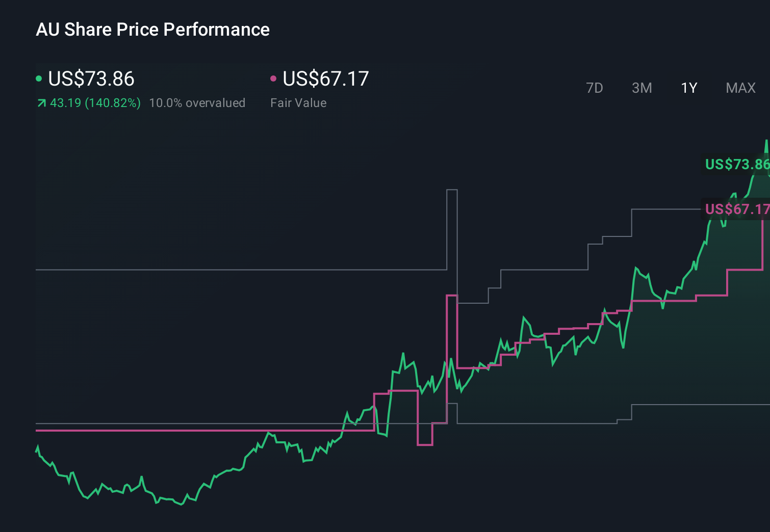Click the 10.0% overvalued text

(x=197, y=103)
